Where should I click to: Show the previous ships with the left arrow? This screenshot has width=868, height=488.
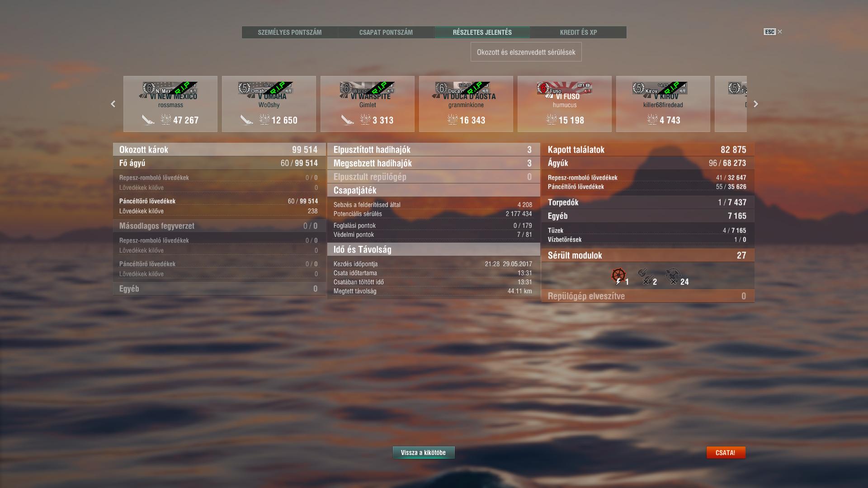click(113, 104)
